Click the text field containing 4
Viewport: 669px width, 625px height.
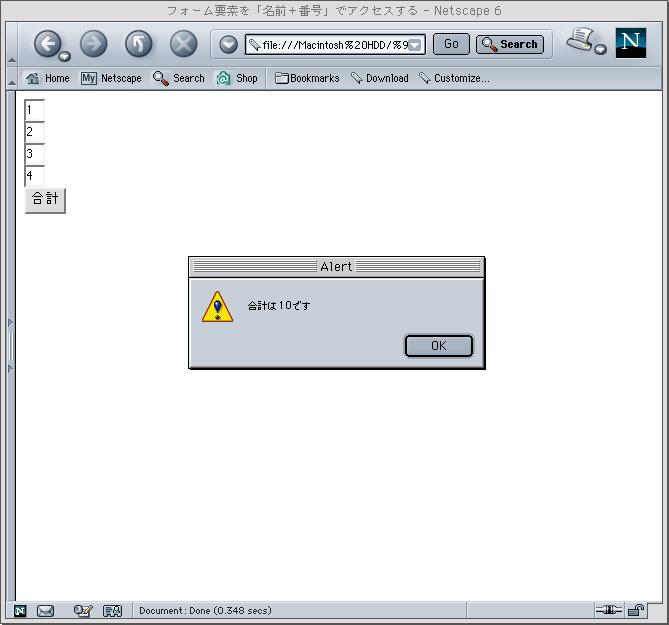pos(35,176)
